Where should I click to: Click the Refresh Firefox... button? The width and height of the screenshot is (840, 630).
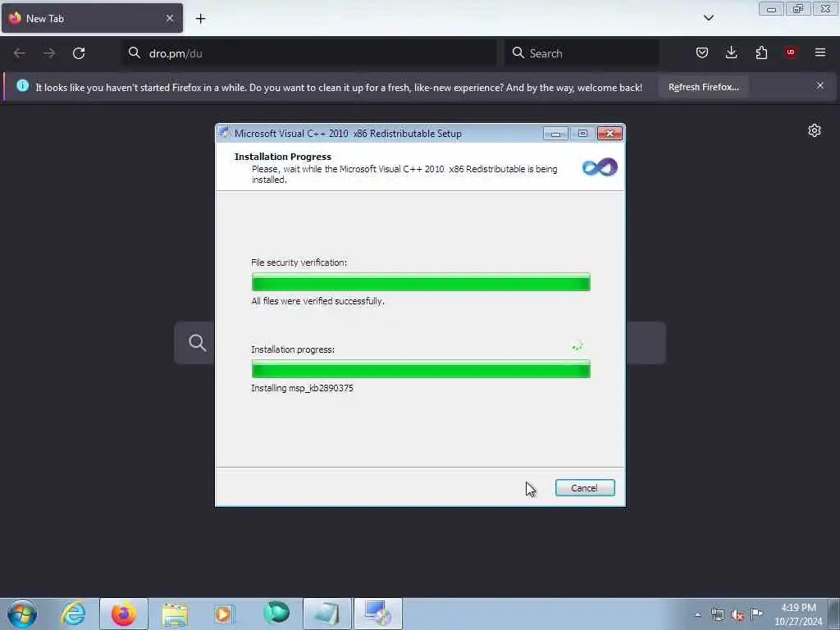703,87
